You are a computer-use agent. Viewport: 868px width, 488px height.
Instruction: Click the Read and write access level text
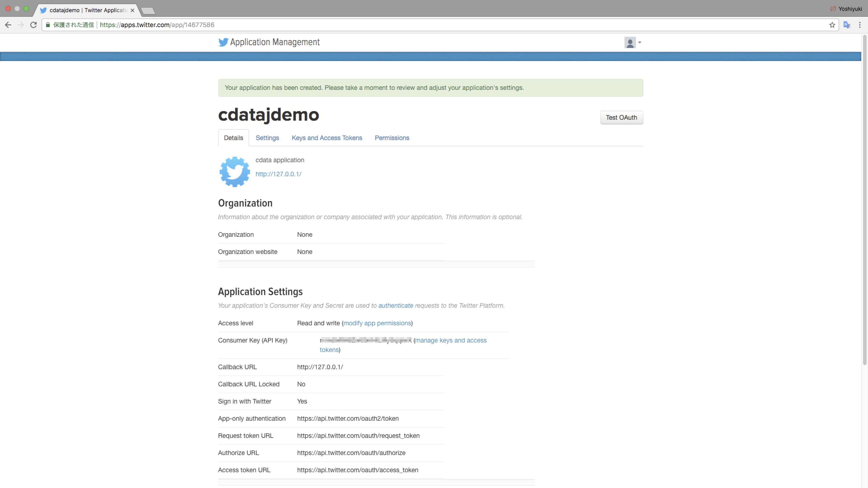click(x=318, y=323)
